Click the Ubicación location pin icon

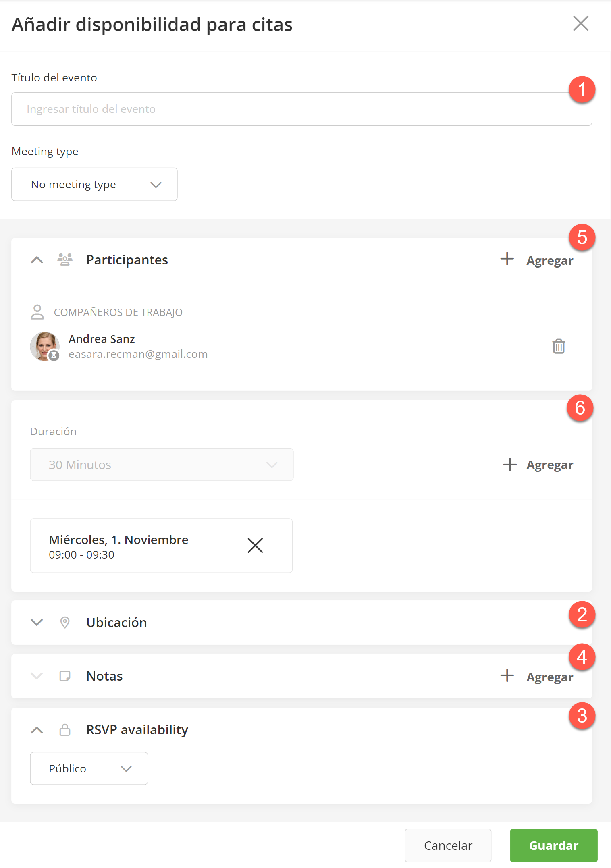tap(64, 622)
